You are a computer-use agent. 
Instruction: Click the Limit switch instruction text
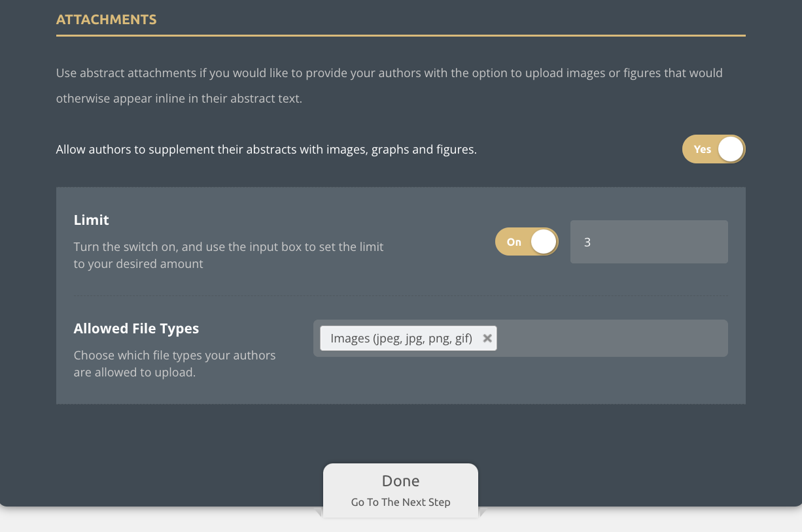(228, 256)
